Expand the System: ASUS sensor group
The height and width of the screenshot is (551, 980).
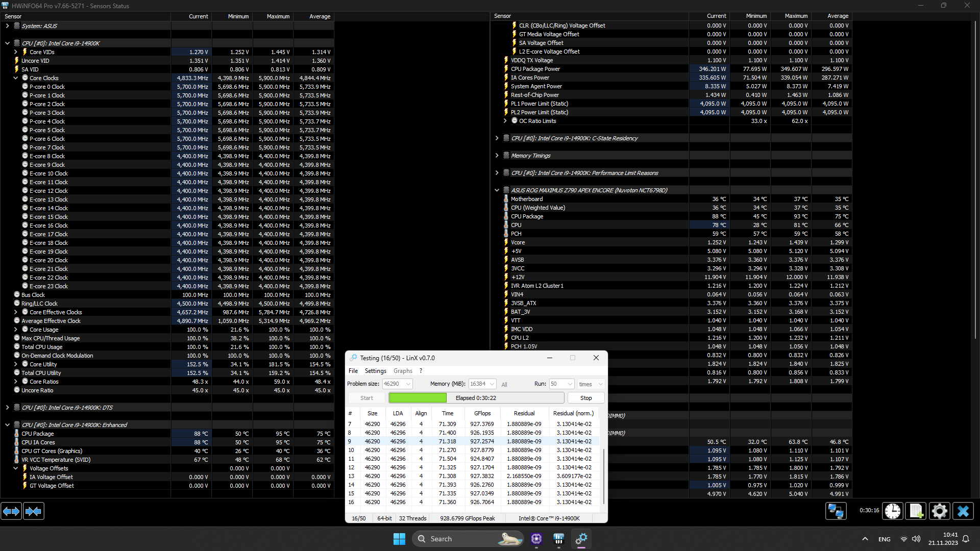click(7, 26)
